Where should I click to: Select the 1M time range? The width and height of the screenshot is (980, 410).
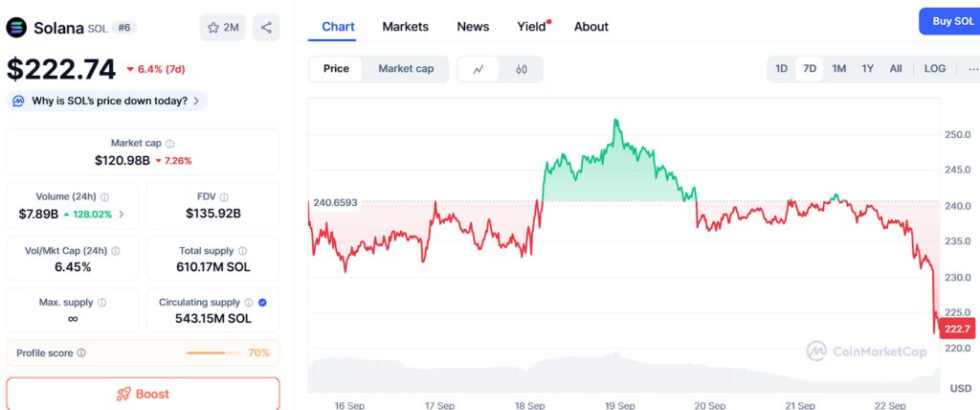tap(838, 69)
